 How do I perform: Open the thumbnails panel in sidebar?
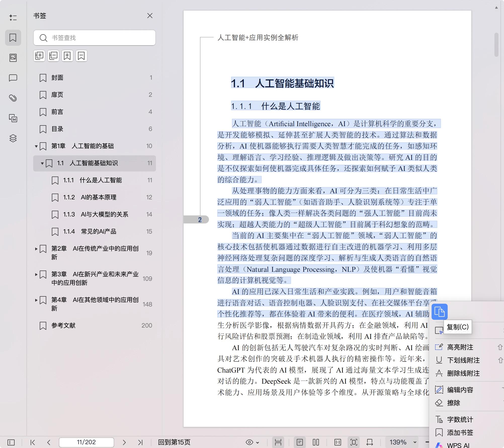coord(13,58)
